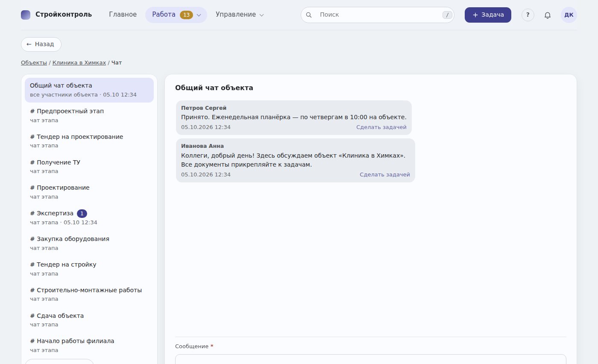The width and height of the screenshot is (598, 364).
Task: Expand the Работа dropdown menu
Action: [176, 15]
